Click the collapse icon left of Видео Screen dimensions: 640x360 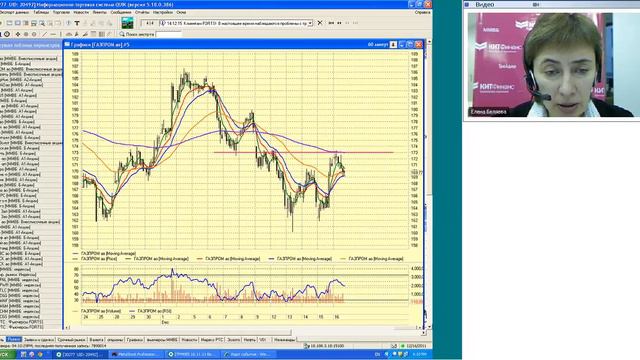467,4
